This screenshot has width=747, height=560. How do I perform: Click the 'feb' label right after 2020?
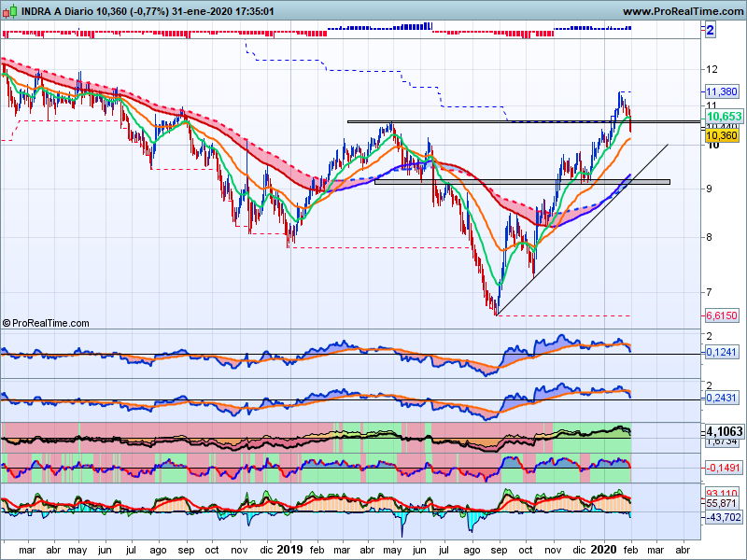click(631, 550)
